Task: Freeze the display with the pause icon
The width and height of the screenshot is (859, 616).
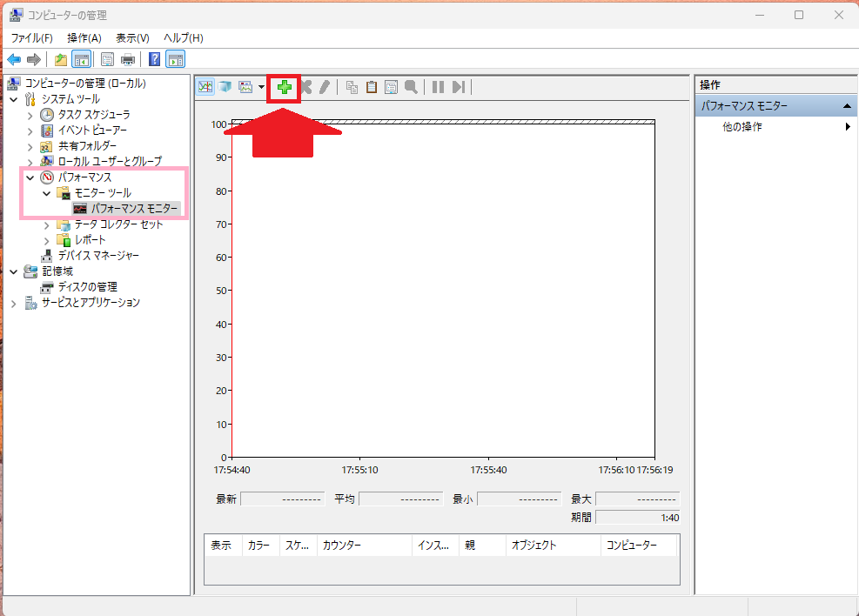Action: (x=438, y=87)
